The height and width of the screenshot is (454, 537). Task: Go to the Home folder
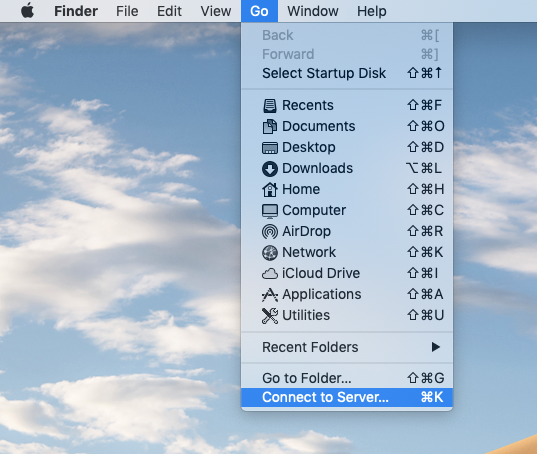point(347,189)
